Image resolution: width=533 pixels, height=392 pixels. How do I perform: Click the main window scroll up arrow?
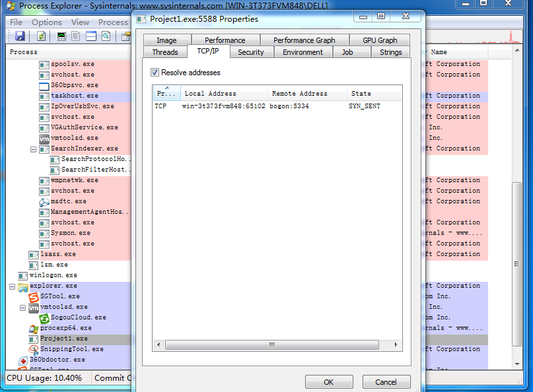[x=517, y=51]
